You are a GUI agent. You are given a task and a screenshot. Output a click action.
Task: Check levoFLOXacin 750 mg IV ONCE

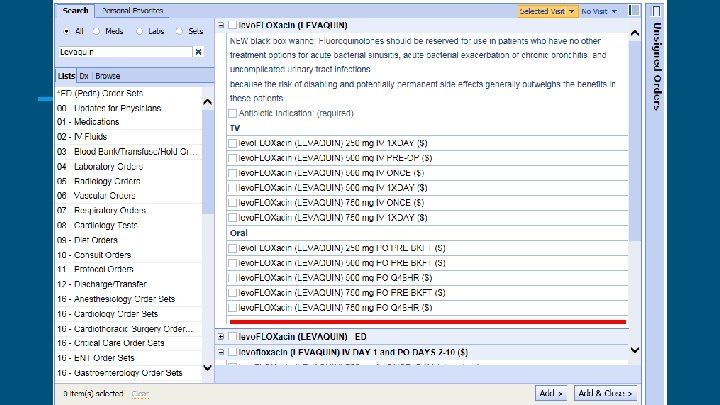pos(233,202)
